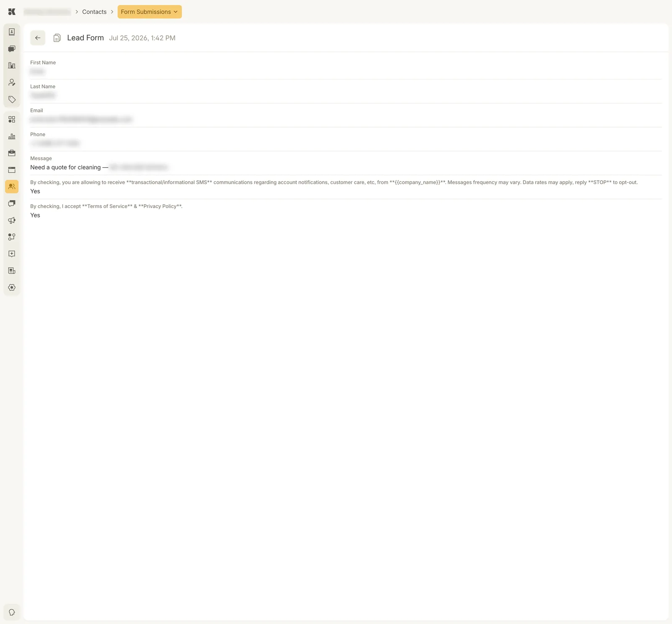
Task: Open the newspaper layout icon in sidebar
Action: [12, 271]
